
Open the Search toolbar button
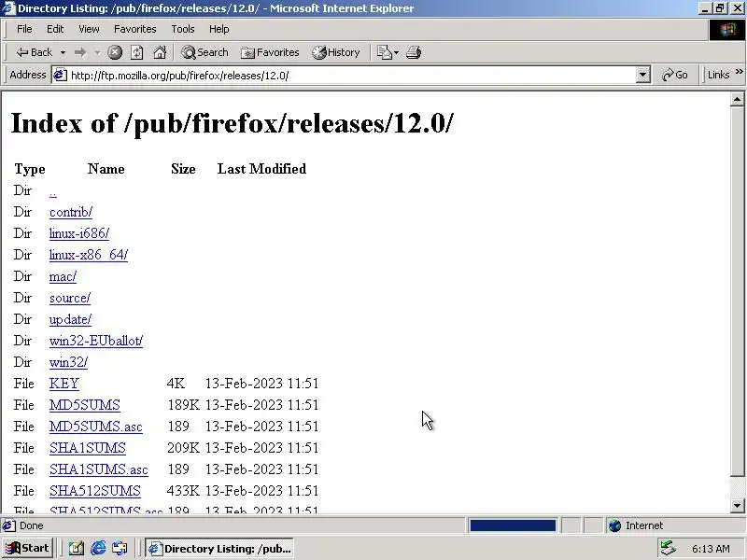click(204, 52)
